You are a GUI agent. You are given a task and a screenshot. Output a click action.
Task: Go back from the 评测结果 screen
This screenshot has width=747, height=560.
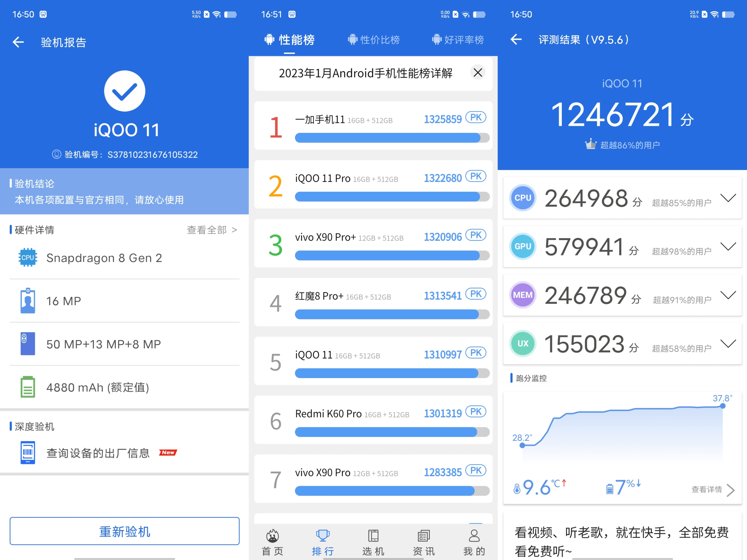click(x=516, y=40)
